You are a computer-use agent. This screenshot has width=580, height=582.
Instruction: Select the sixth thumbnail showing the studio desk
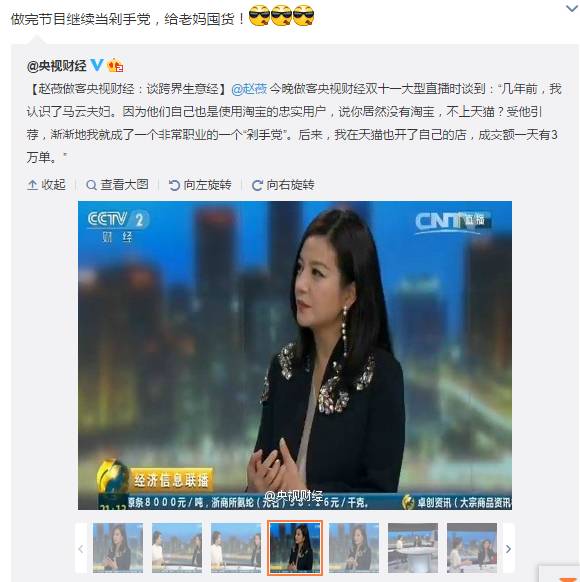pyautogui.click(x=413, y=548)
